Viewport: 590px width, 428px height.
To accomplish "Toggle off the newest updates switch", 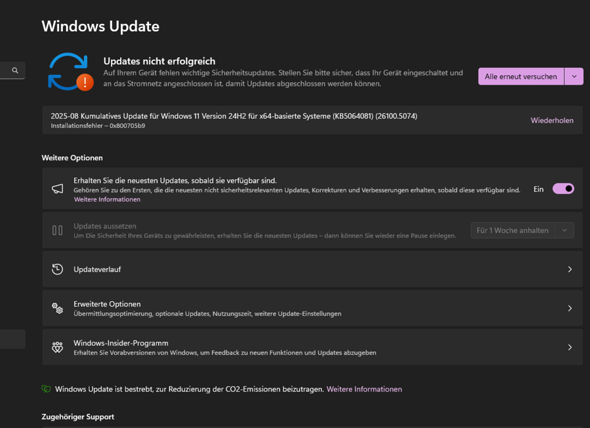I will [563, 189].
